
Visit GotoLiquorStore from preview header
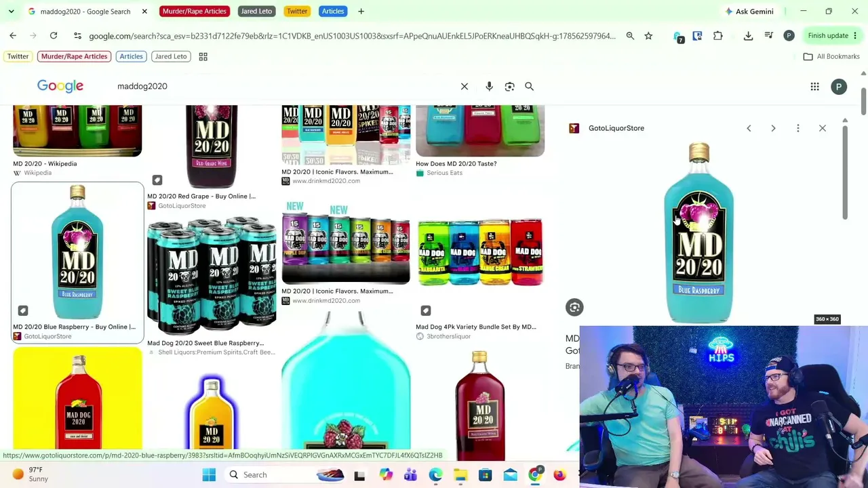pyautogui.click(x=616, y=128)
